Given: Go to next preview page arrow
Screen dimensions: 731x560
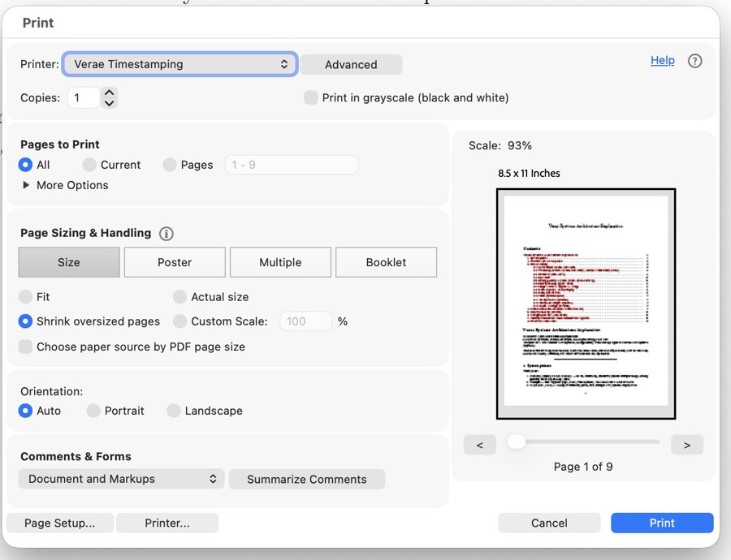Looking at the screenshot, I should point(686,445).
